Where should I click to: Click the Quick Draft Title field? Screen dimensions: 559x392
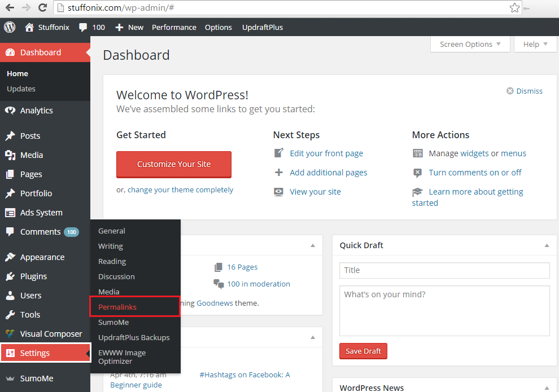tap(444, 270)
